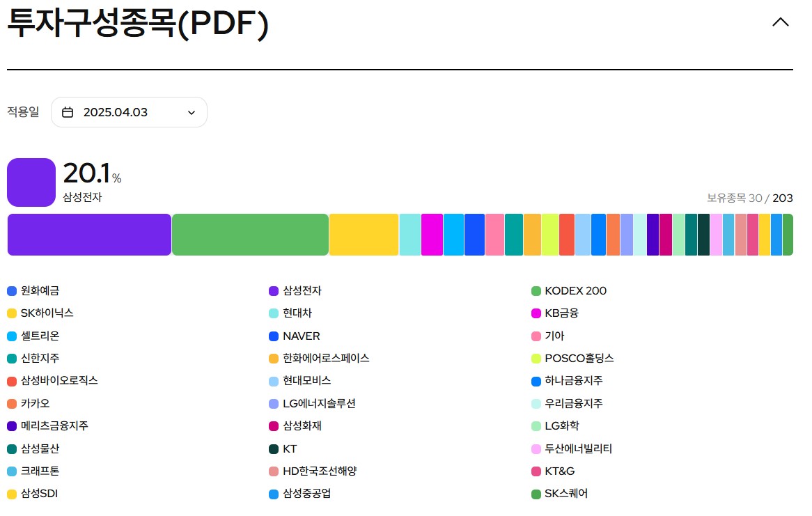Click the 원화예금 legend item
Image resolution: width=812 pixels, height=516 pixels.
click(x=33, y=290)
